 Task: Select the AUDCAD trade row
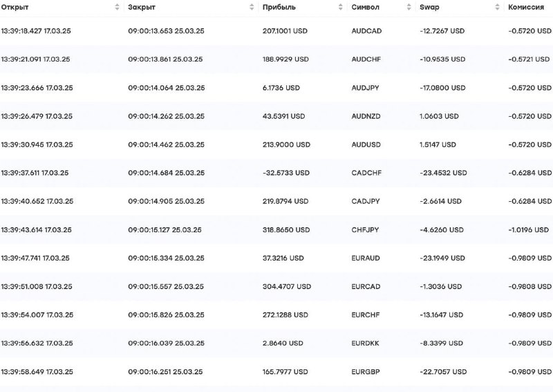[x=276, y=31]
